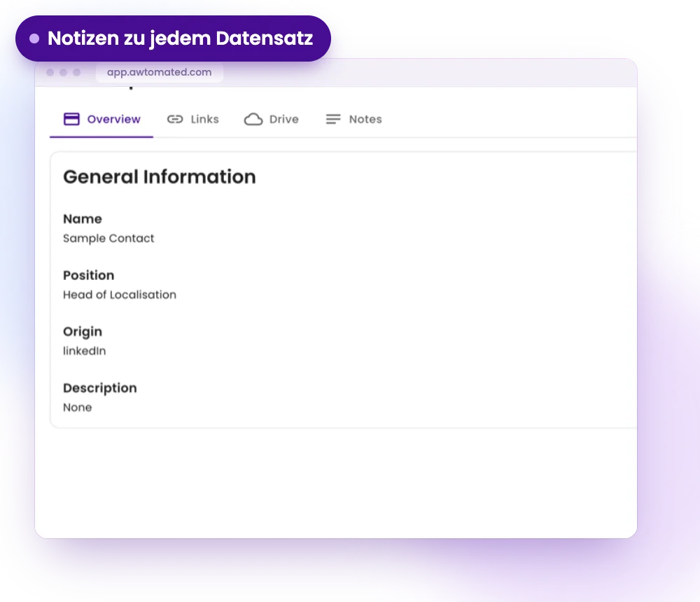The height and width of the screenshot is (602, 700).
Task: Click the 'Description' field label
Action: 100,388
